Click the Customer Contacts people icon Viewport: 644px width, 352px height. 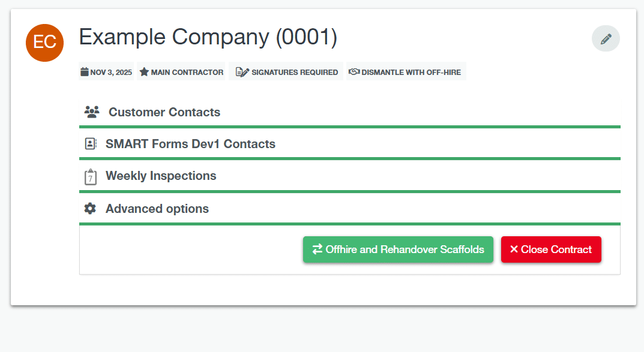pyautogui.click(x=91, y=112)
